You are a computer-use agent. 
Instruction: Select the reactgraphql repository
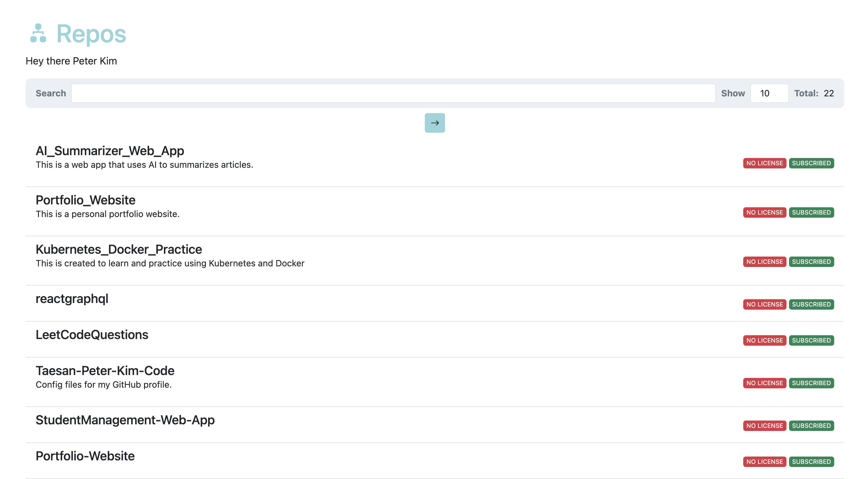click(x=72, y=298)
